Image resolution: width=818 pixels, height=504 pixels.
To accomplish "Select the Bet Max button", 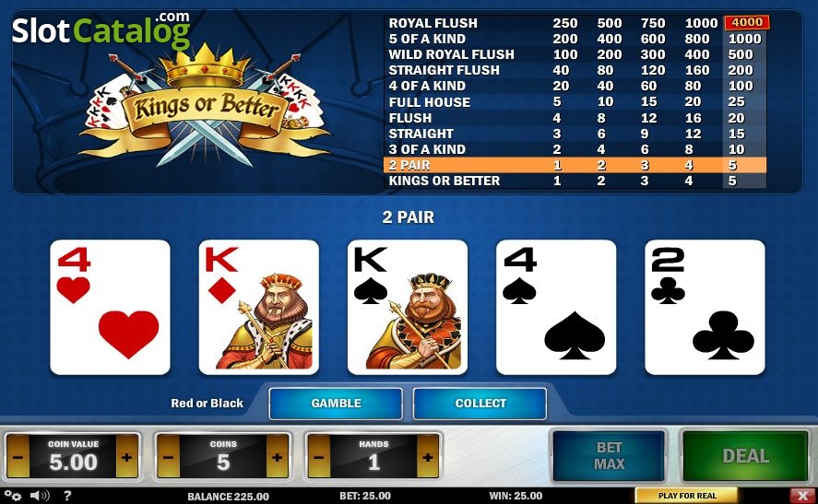I will point(609,455).
